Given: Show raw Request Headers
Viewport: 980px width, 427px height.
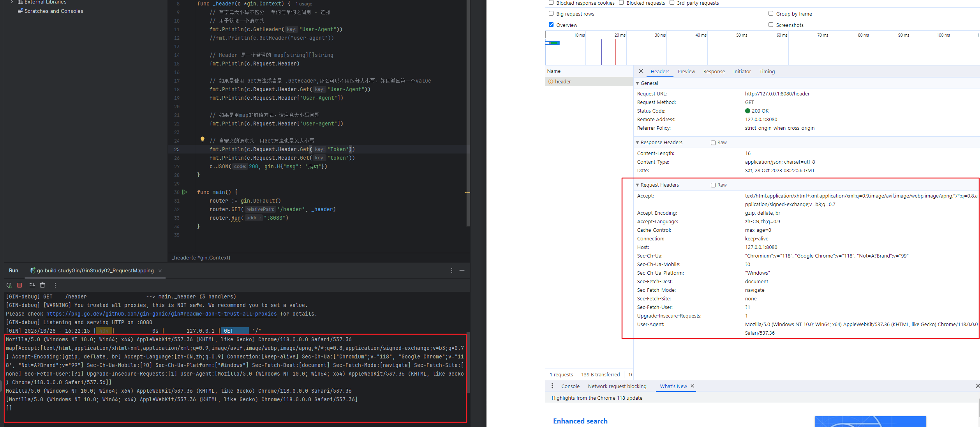Looking at the screenshot, I should coord(713,185).
